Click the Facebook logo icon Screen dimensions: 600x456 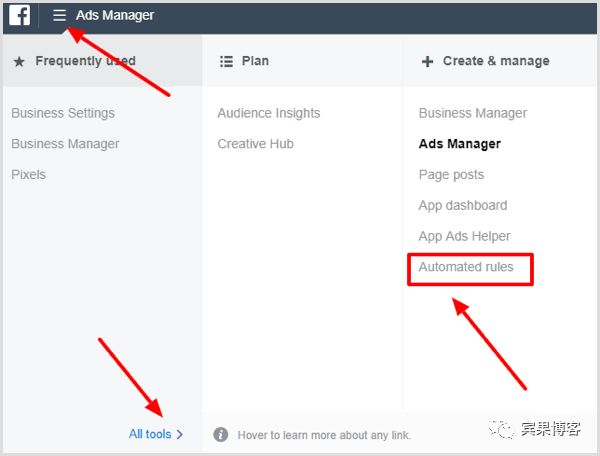(x=20, y=16)
